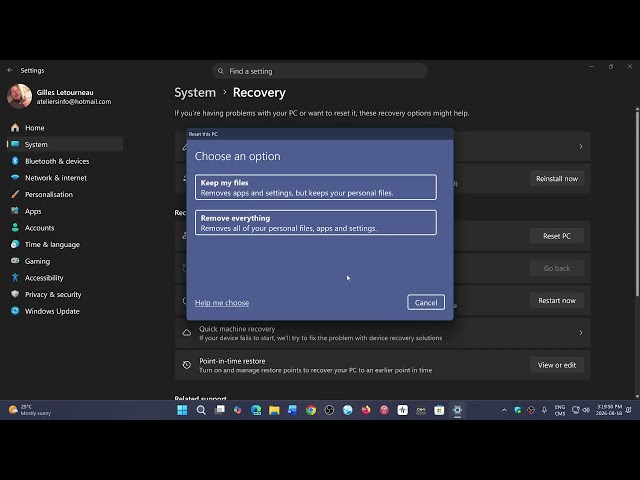Click the Go back button
Viewport: 640px width, 480px height.
pos(557,268)
